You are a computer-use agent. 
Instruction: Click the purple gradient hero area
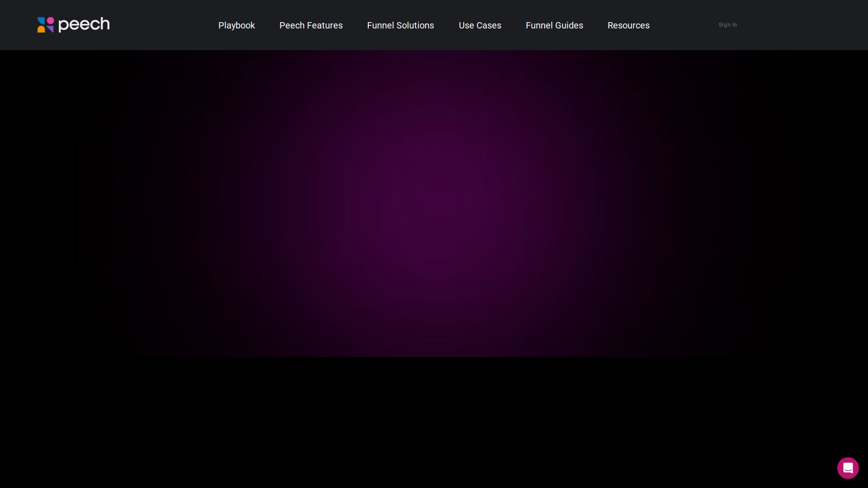pyautogui.click(x=434, y=203)
